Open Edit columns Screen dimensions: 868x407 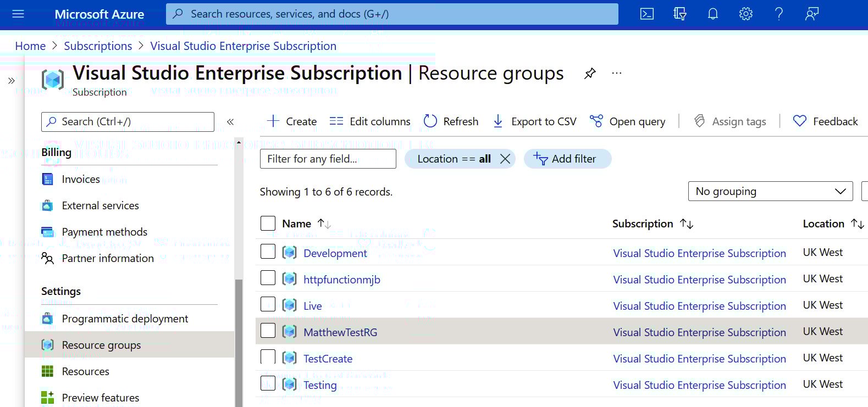[x=370, y=121]
